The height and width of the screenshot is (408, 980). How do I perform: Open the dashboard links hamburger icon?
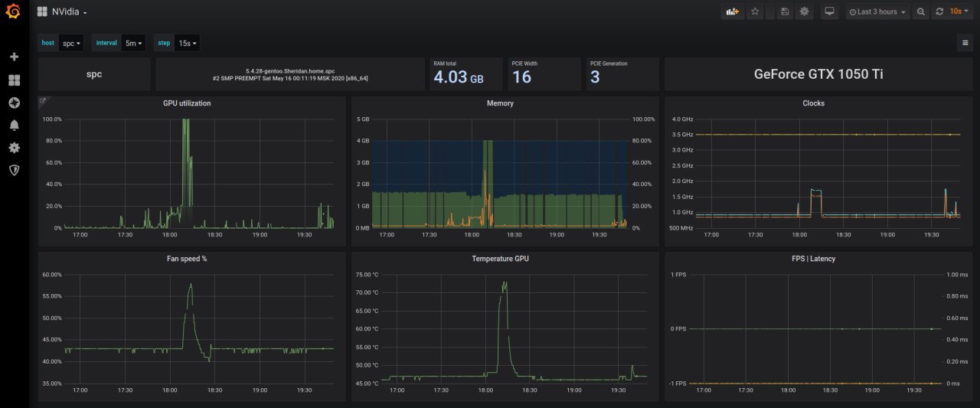point(965,43)
